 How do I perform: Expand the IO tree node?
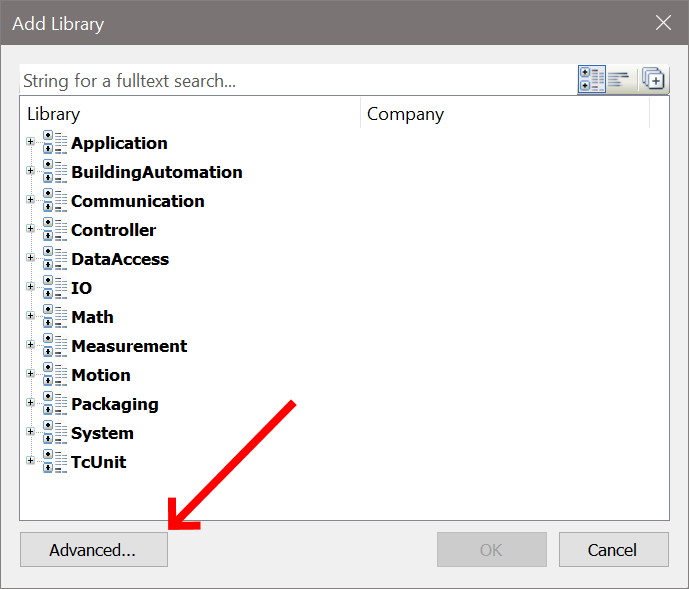(31, 288)
